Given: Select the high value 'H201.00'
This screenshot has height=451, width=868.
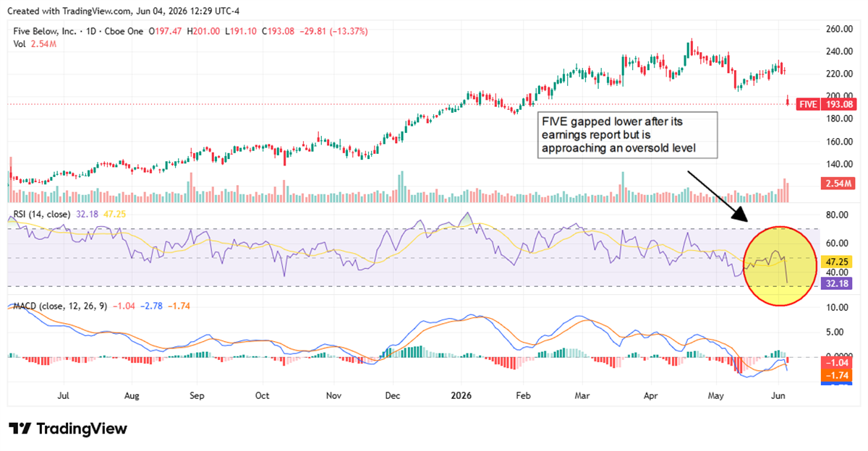Looking at the screenshot, I should pyautogui.click(x=205, y=32).
